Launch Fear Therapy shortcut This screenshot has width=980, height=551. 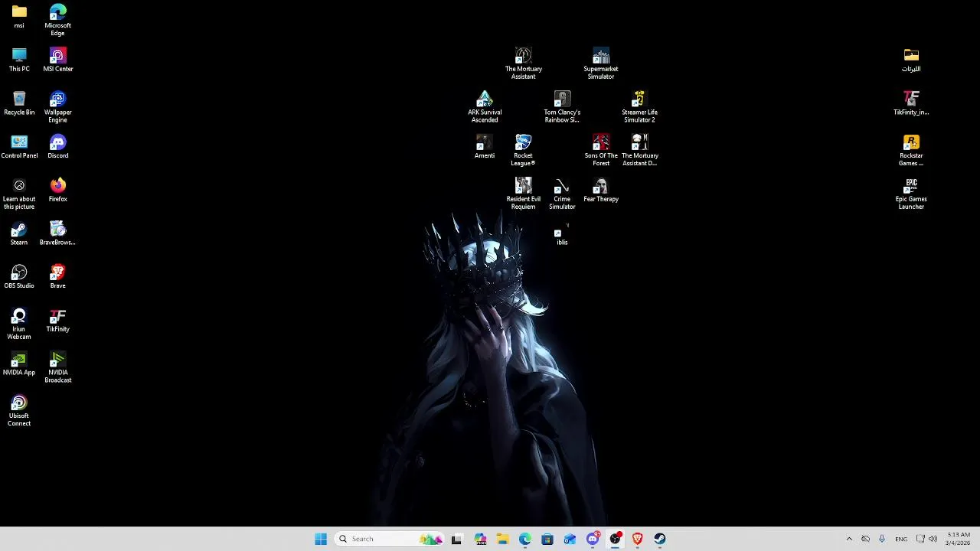[x=601, y=191]
